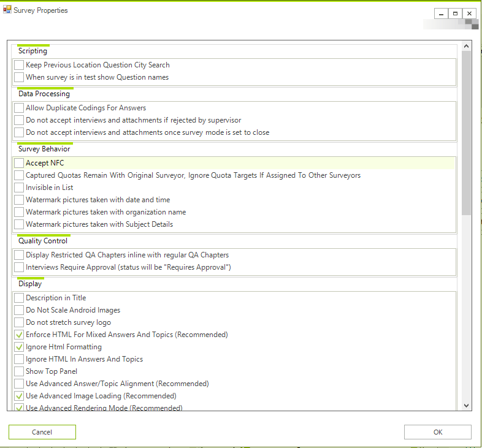482x448 pixels.
Task: Click the scrollbar up arrow
Action: pos(466,46)
